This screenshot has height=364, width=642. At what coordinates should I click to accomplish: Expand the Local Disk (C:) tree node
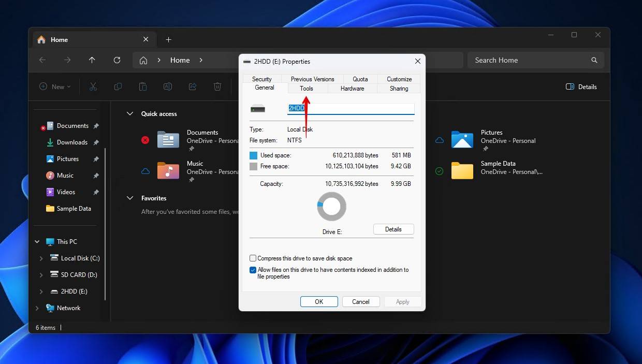[41, 258]
